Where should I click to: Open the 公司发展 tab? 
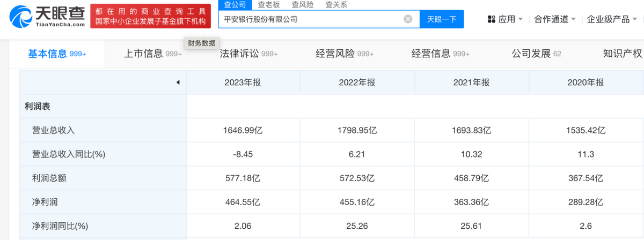click(x=537, y=54)
